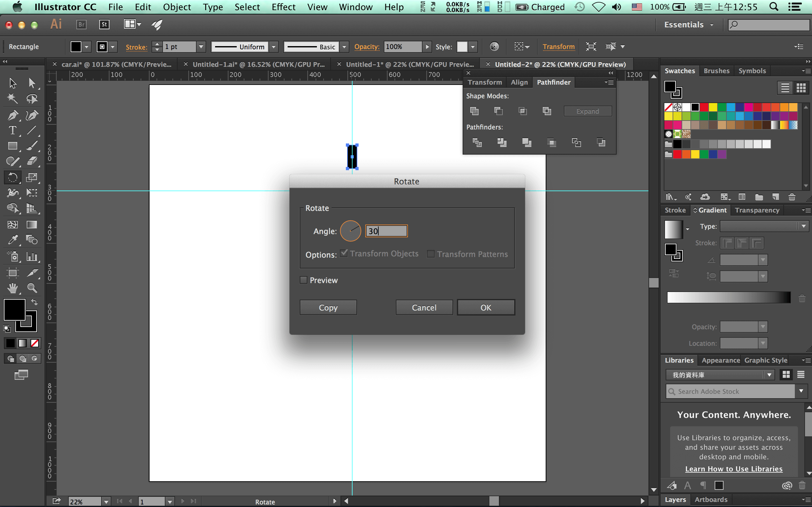Select the Artboard tool
This screenshot has width=812, height=507.
point(13,273)
